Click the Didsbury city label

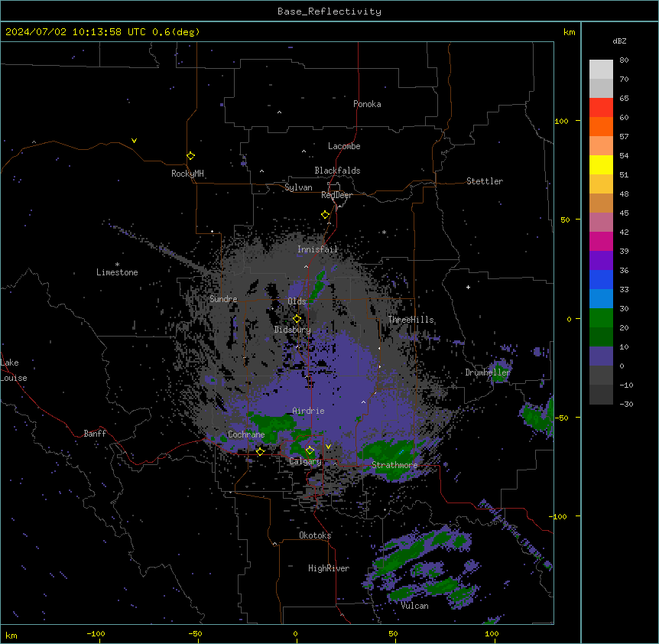tap(293, 330)
